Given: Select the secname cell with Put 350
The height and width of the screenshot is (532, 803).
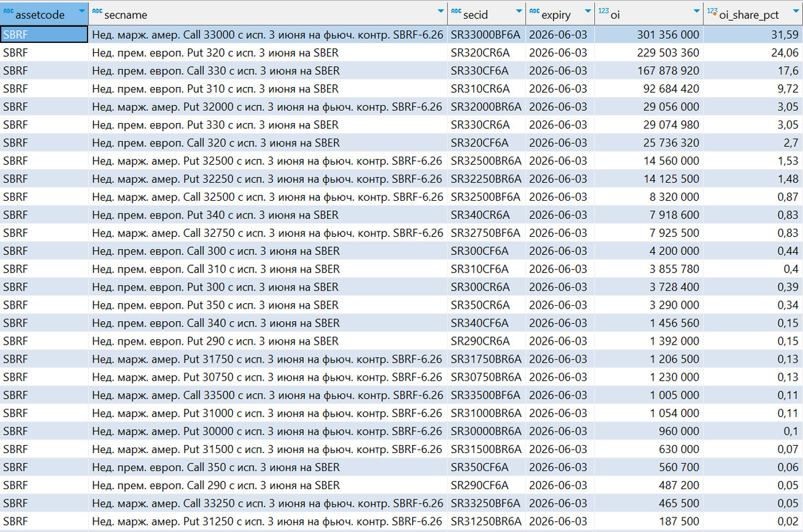Looking at the screenshot, I should click(268, 305).
